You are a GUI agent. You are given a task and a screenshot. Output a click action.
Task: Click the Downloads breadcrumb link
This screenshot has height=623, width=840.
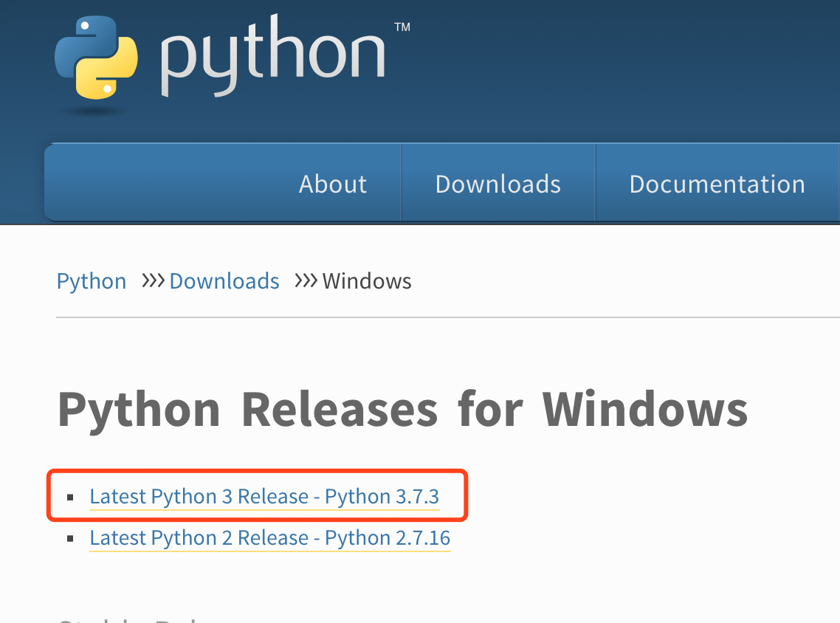(x=224, y=281)
